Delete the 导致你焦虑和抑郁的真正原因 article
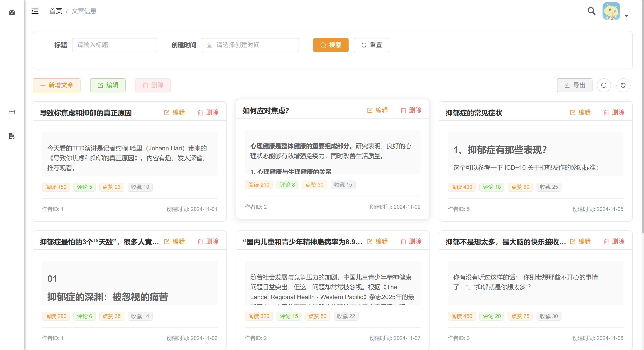This screenshot has height=350, width=644. pos(208,113)
